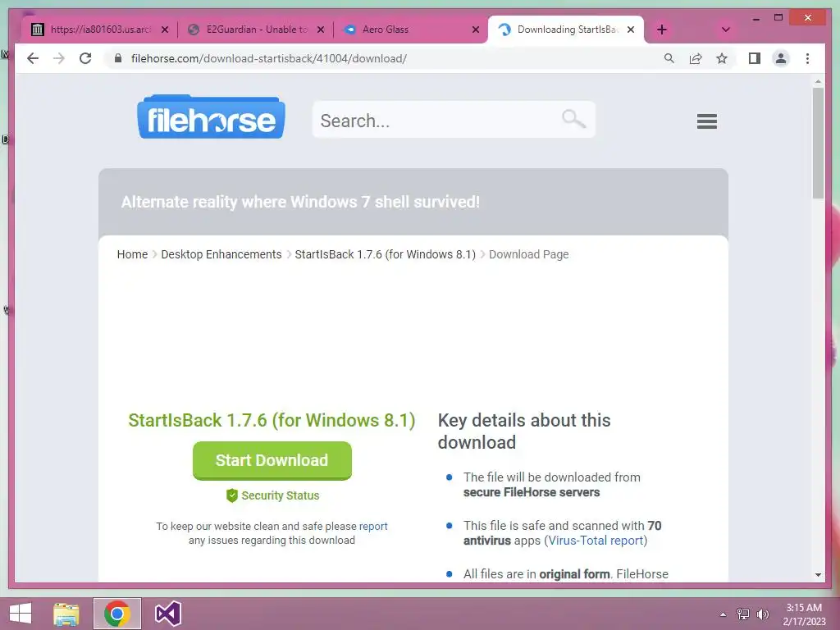Reload the FileHorse page
Image resolution: width=840 pixels, height=630 pixels.
(85, 58)
